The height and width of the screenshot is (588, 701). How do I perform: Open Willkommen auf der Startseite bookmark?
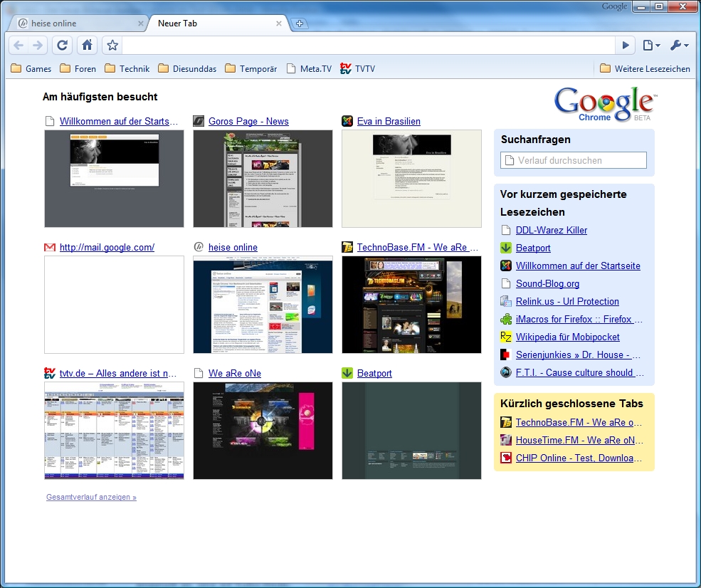click(x=578, y=266)
